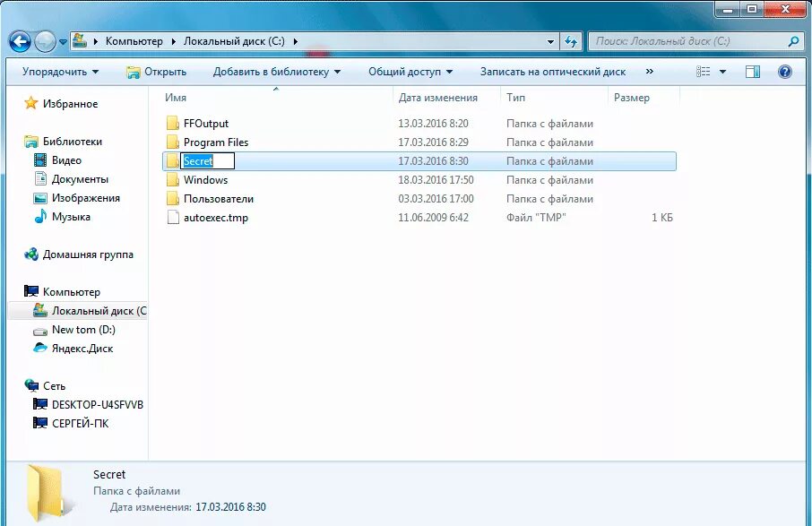Change the view with the view mode icon

pos(703,72)
